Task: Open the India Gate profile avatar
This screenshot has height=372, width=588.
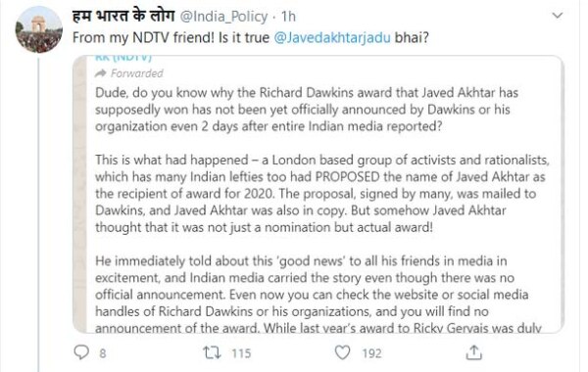Action: [x=38, y=29]
